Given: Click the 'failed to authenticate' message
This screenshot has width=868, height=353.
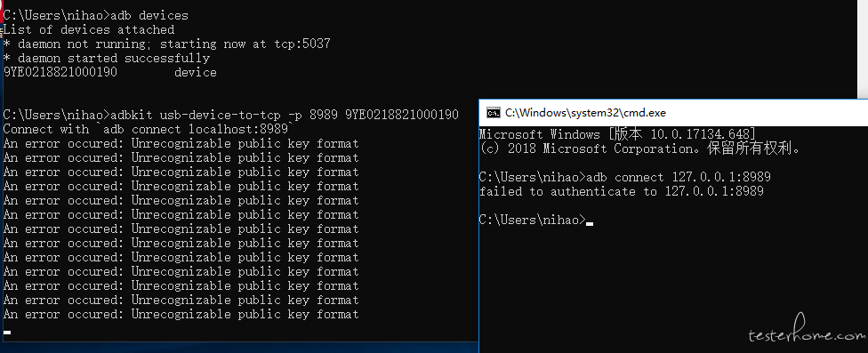Looking at the screenshot, I should (621, 192).
